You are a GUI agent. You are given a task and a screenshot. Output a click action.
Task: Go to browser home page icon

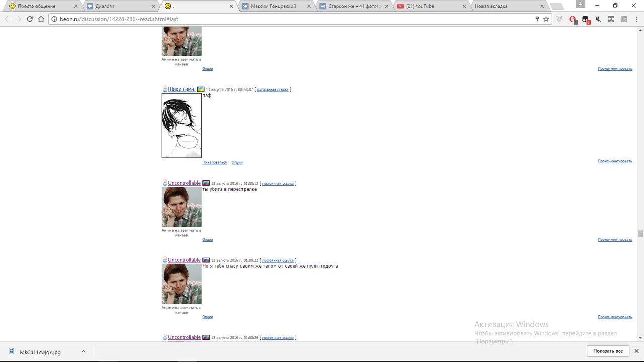[x=41, y=19]
